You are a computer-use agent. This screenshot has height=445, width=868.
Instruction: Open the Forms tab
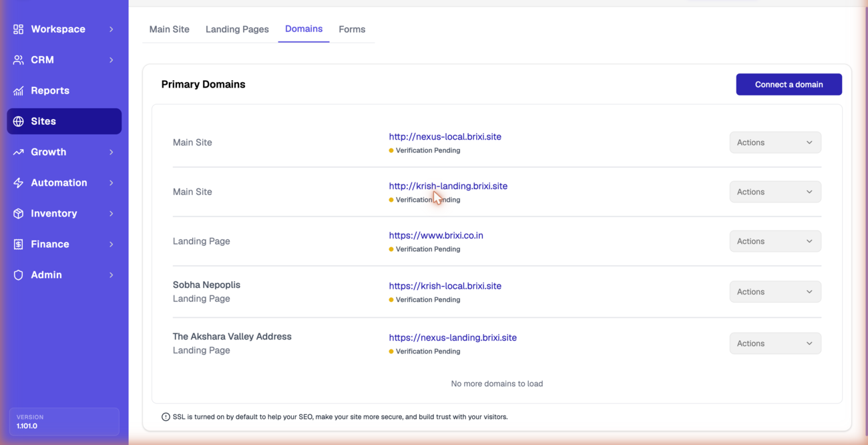click(x=352, y=29)
